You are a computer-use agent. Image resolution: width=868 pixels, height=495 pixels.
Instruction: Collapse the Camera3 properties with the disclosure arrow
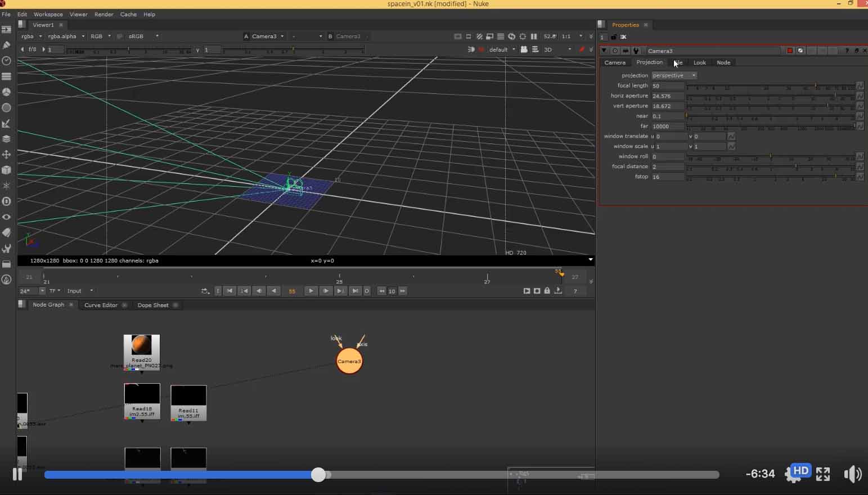[x=604, y=51]
